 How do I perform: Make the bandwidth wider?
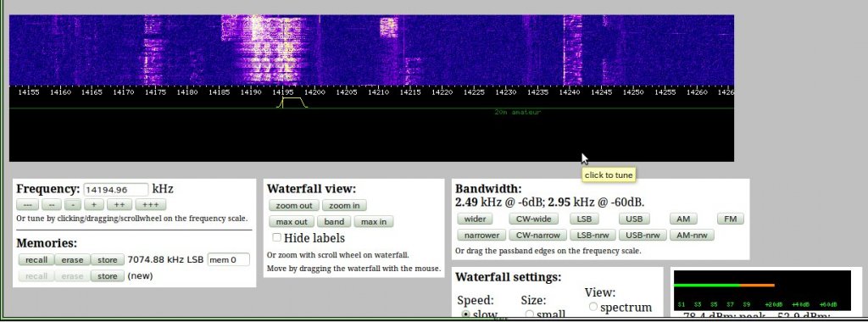pos(475,219)
